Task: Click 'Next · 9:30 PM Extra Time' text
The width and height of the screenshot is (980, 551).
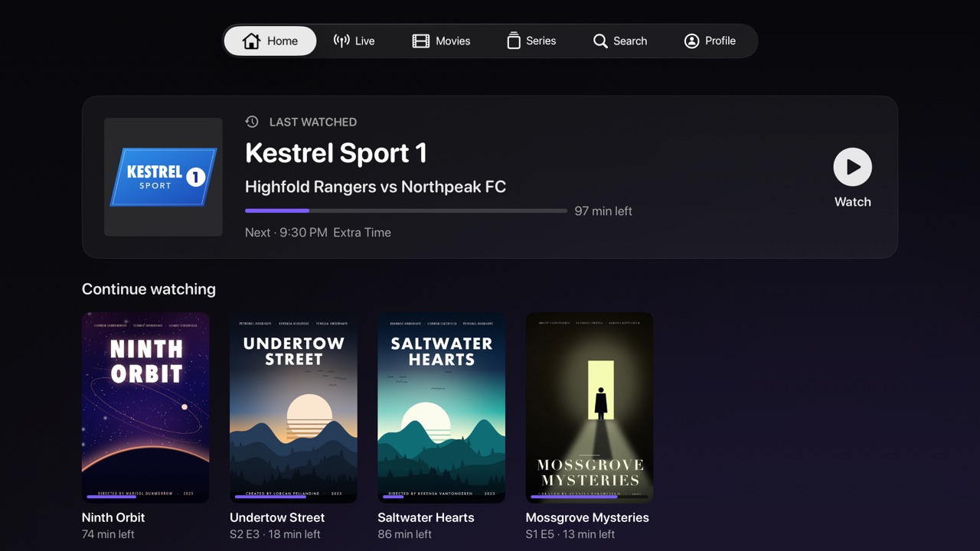Action: pos(318,233)
